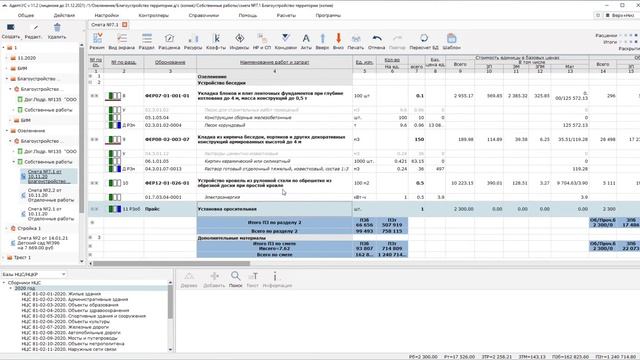Toggle status boxes on ФЕР08-02-003-07 row
This screenshot has width=640, height=360.
115,140
